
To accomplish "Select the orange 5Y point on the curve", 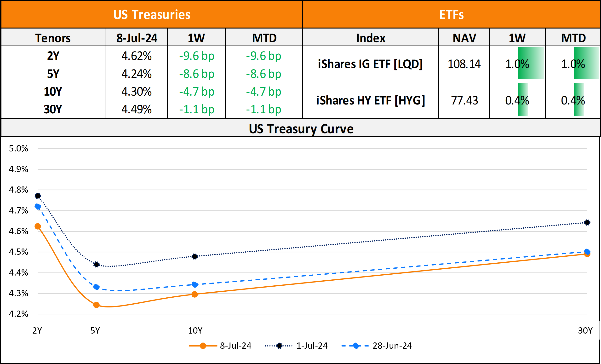I will tap(96, 305).
